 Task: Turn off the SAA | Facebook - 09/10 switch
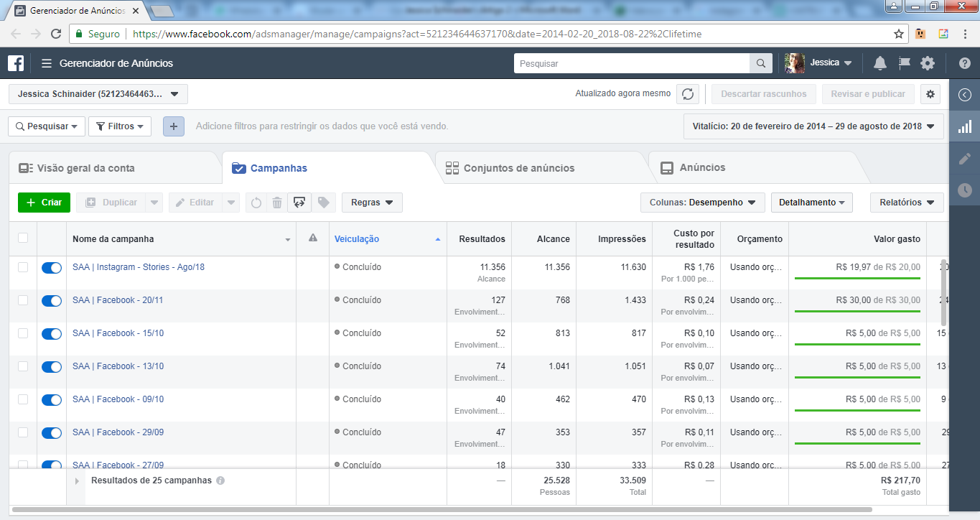tap(52, 400)
